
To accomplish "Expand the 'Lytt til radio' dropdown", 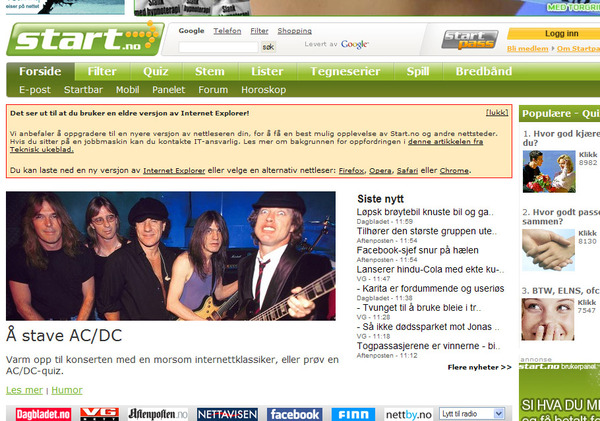I will coord(471,414).
